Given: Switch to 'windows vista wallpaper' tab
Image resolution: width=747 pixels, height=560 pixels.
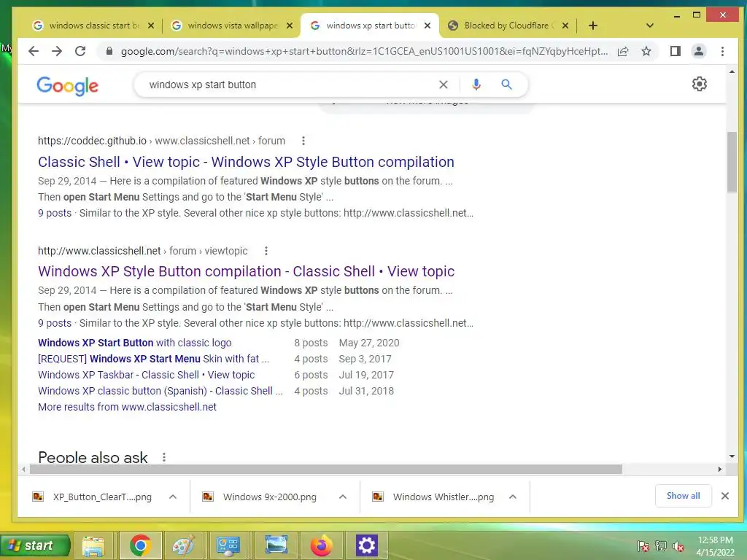Looking at the screenshot, I should pos(231,26).
